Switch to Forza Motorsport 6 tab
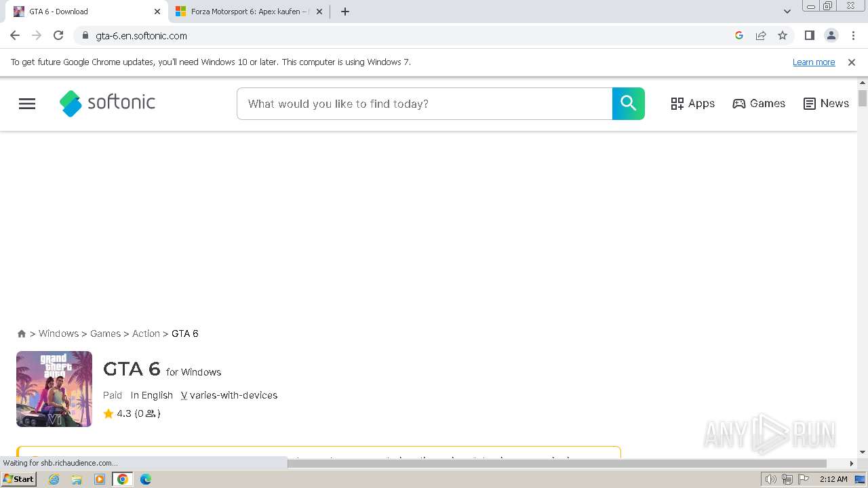The width and height of the screenshot is (868, 488). 248,12
